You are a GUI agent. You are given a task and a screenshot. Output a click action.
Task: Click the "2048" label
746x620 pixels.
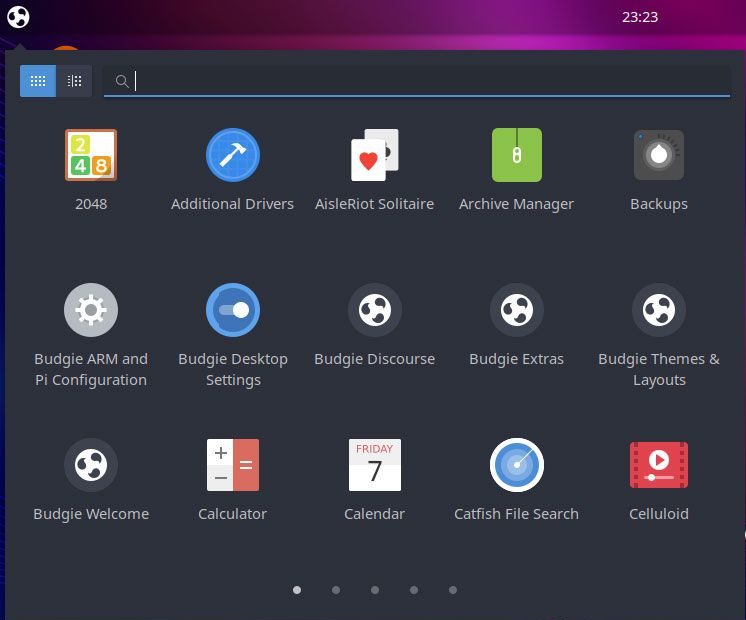pyautogui.click(x=91, y=204)
